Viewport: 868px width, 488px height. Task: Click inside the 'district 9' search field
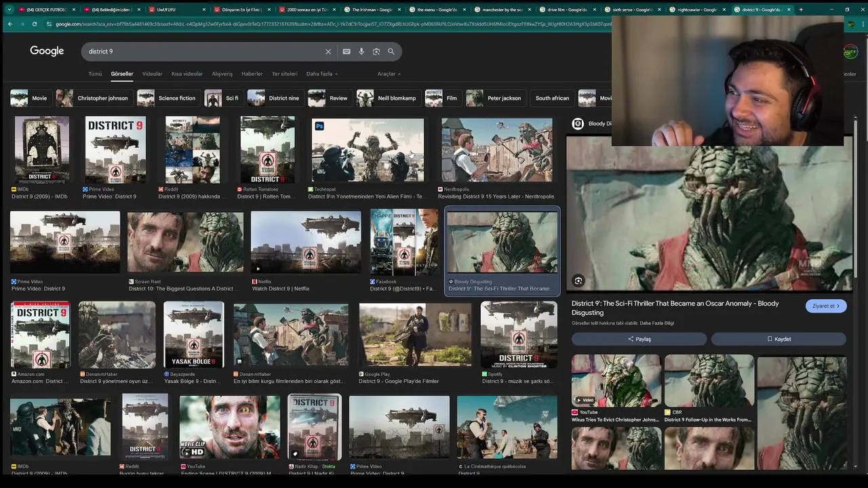point(203,52)
